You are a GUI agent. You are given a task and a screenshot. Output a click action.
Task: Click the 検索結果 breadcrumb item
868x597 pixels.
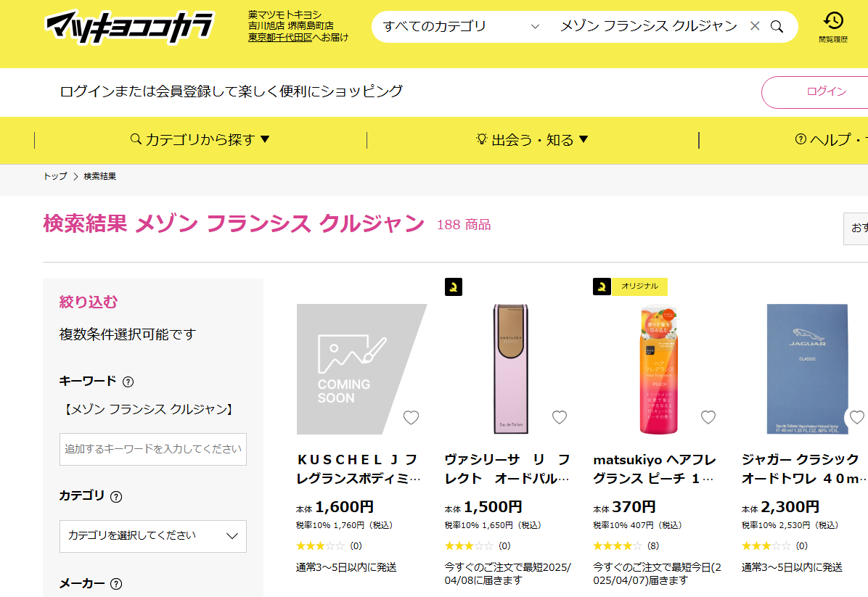[x=99, y=176]
